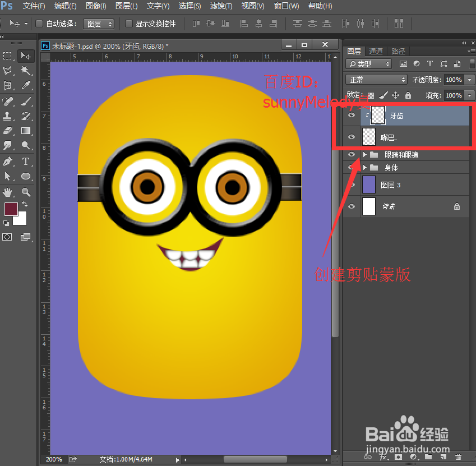476x466 pixels.
Task: Click the status bar info arrow
Action: [178, 460]
